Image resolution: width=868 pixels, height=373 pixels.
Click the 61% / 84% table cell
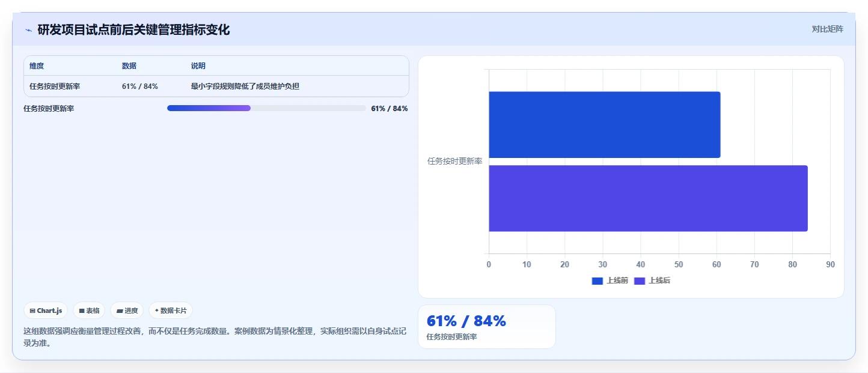click(140, 86)
